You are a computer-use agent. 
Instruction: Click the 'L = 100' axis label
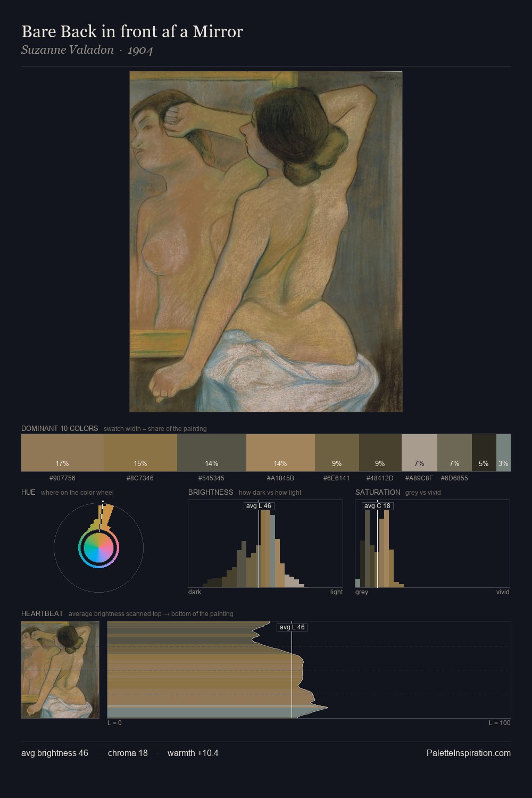tap(500, 723)
